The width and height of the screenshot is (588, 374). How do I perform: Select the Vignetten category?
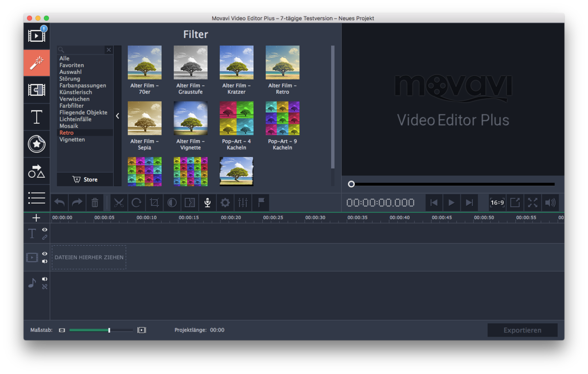pyautogui.click(x=72, y=140)
